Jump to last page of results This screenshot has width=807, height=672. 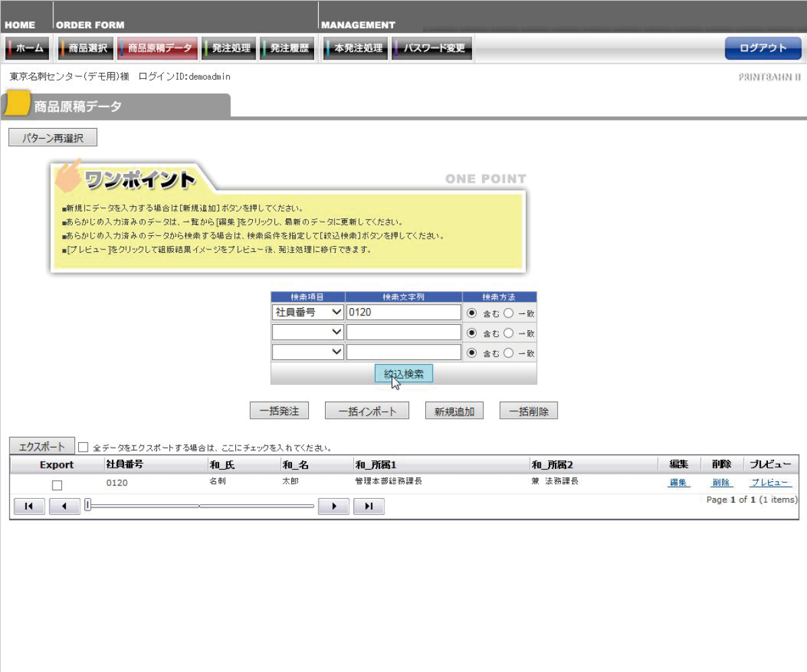pyautogui.click(x=368, y=506)
